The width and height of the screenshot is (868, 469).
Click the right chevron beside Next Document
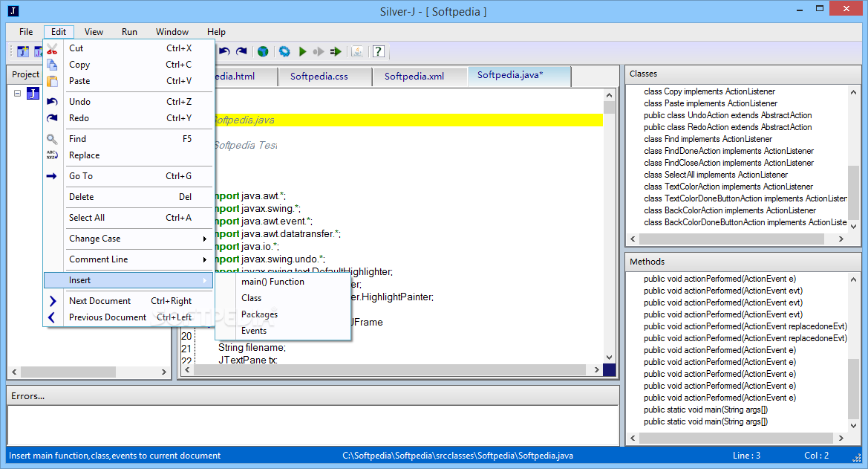(53, 301)
